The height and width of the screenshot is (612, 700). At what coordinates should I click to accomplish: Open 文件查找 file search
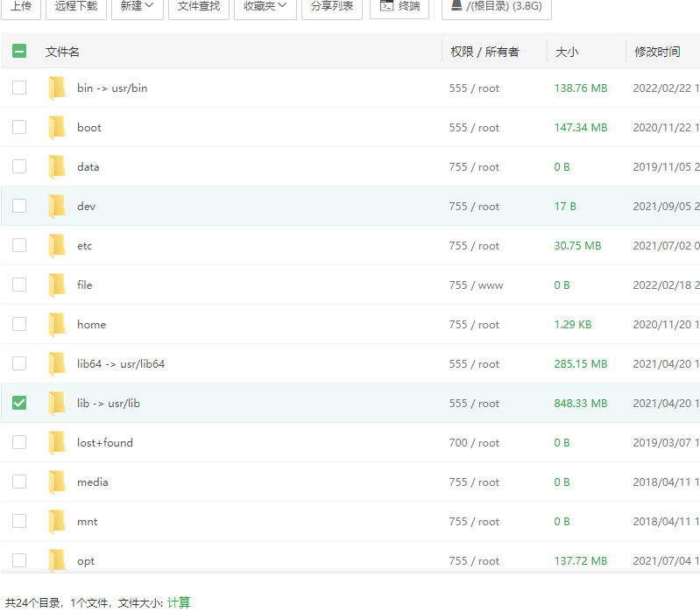coord(199,6)
